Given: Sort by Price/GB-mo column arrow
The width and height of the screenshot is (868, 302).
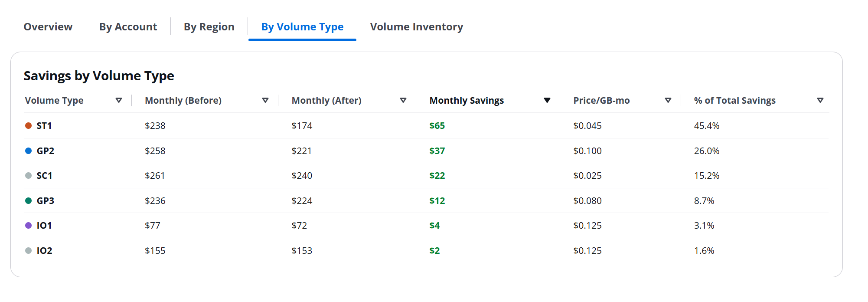Looking at the screenshot, I should [x=668, y=101].
